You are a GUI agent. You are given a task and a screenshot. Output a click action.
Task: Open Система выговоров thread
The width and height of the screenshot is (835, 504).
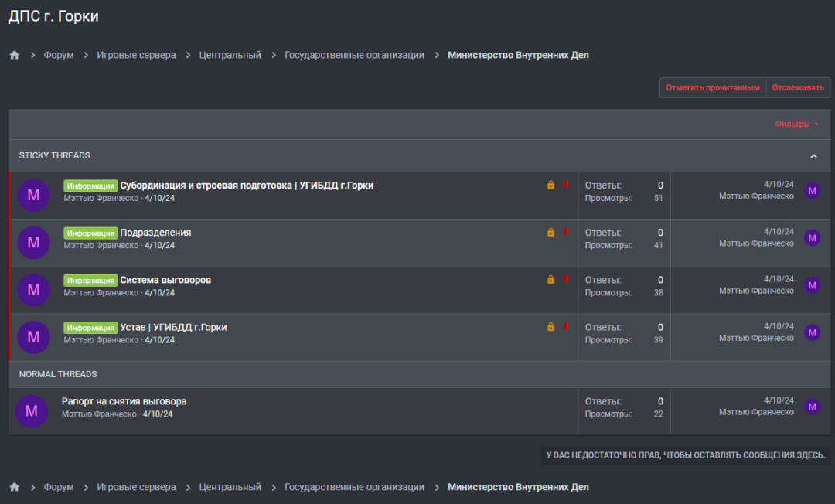pos(165,280)
